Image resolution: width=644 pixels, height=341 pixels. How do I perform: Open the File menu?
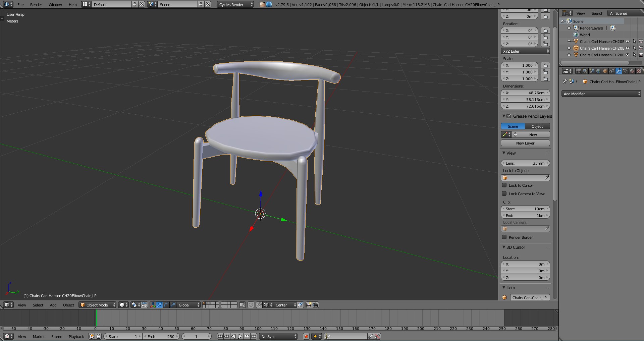coord(20,4)
